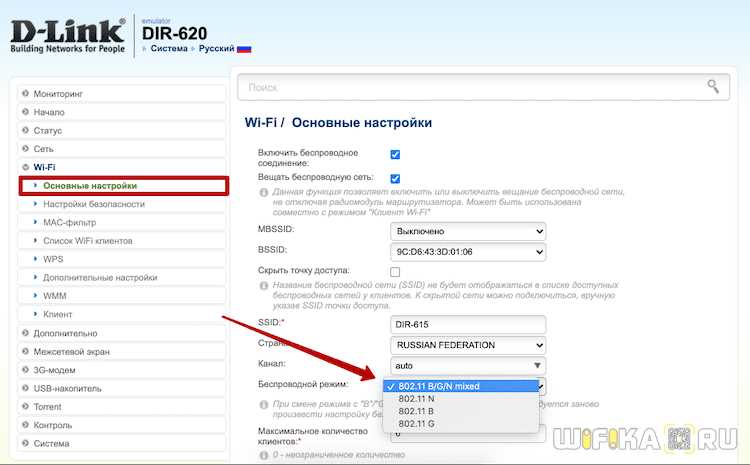Open the Система menu in header

pos(169,48)
